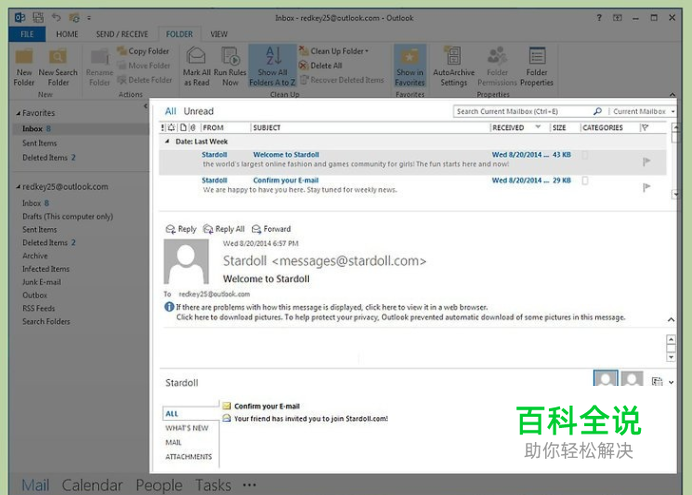Sort by the SUBJECT column header
The height and width of the screenshot is (495, 692).
267,128
